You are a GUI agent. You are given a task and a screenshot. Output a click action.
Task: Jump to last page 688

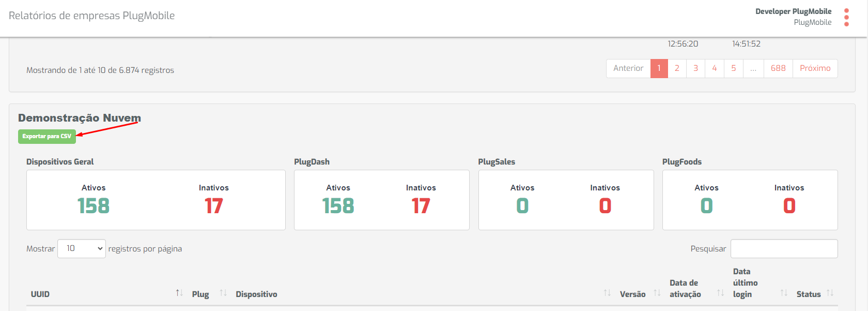[x=778, y=68]
